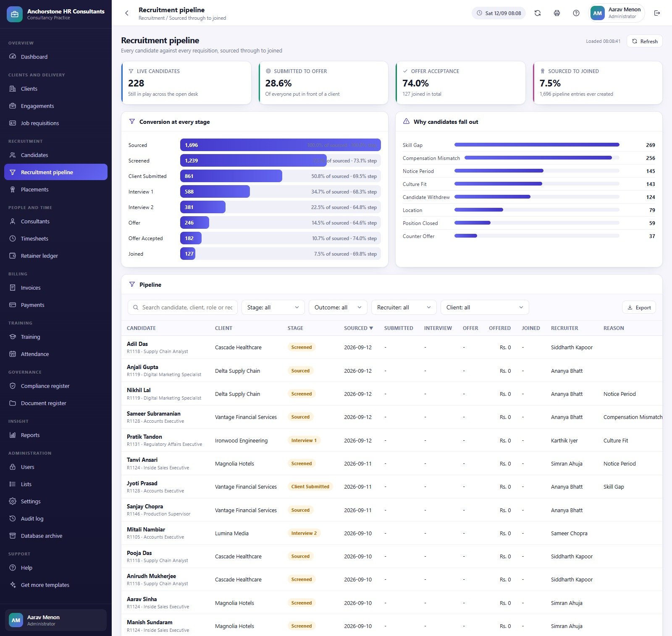Screen dimensions: 672x636
Task: Click the Live Candidates 228 card
Action: pyautogui.click(x=186, y=83)
